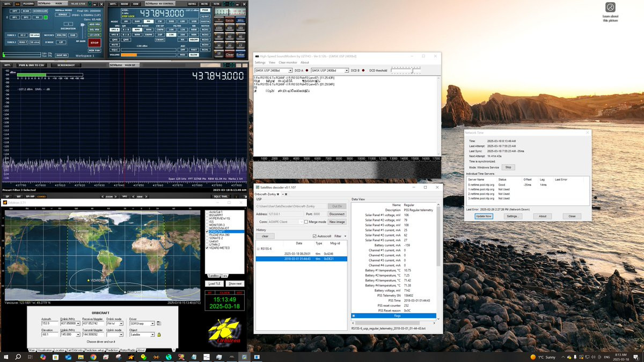Enable Merge mode checkbox

click(x=306, y=221)
